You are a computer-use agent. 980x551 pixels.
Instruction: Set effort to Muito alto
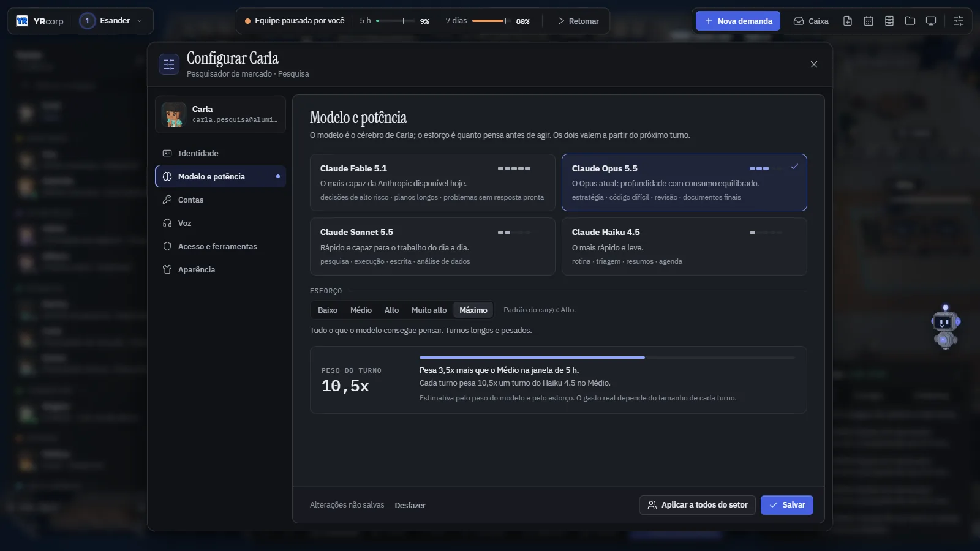pyautogui.click(x=429, y=310)
